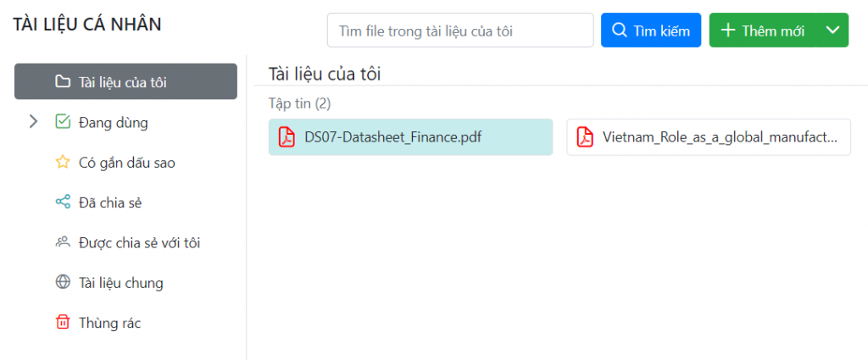Image resolution: width=868 pixels, height=360 pixels.
Task: Open the dropdown arrow next to Thêm mới
Action: point(832,30)
